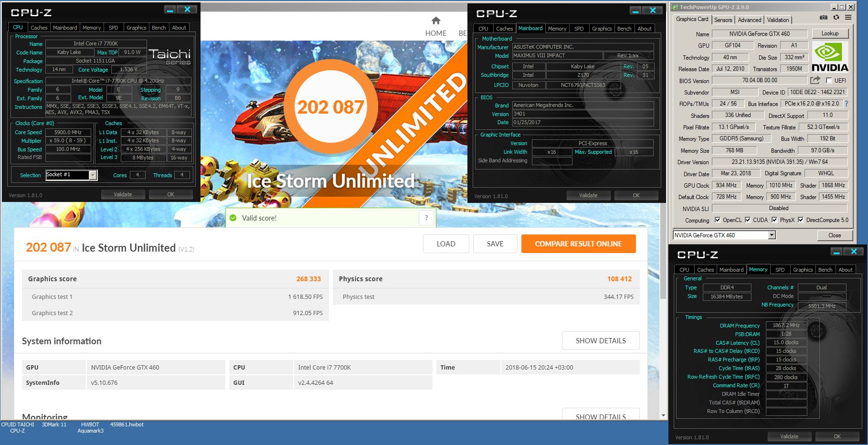868x445 pixels.
Task: Open the HWBOT Aquamark3 desktop shortcut
Action: coord(90,427)
